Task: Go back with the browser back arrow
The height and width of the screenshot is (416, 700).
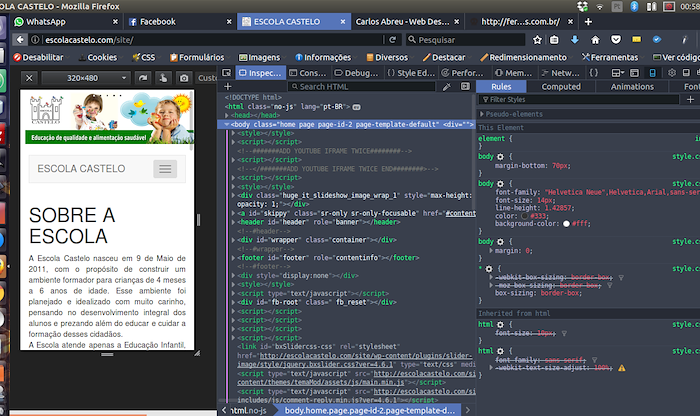Action: point(20,40)
